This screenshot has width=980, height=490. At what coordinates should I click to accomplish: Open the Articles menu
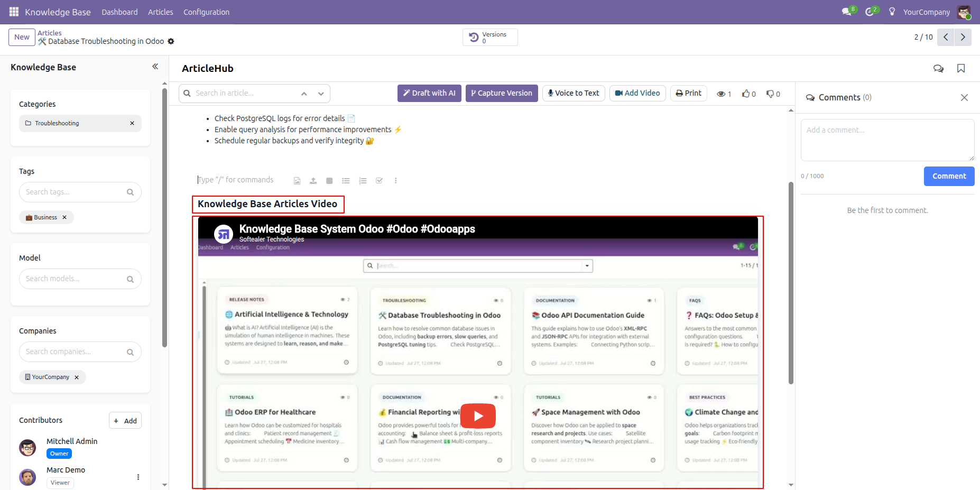coord(160,12)
